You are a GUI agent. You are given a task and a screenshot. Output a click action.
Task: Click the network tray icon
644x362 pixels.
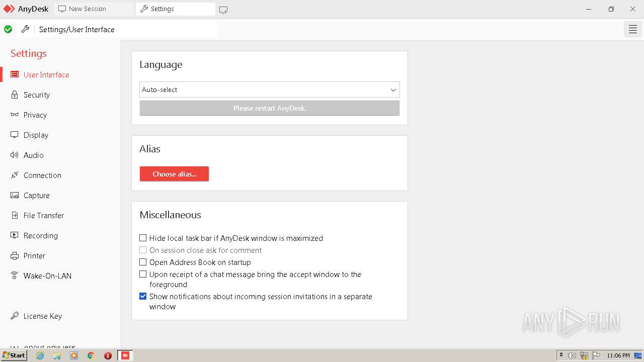pyautogui.click(x=584, y=355)
